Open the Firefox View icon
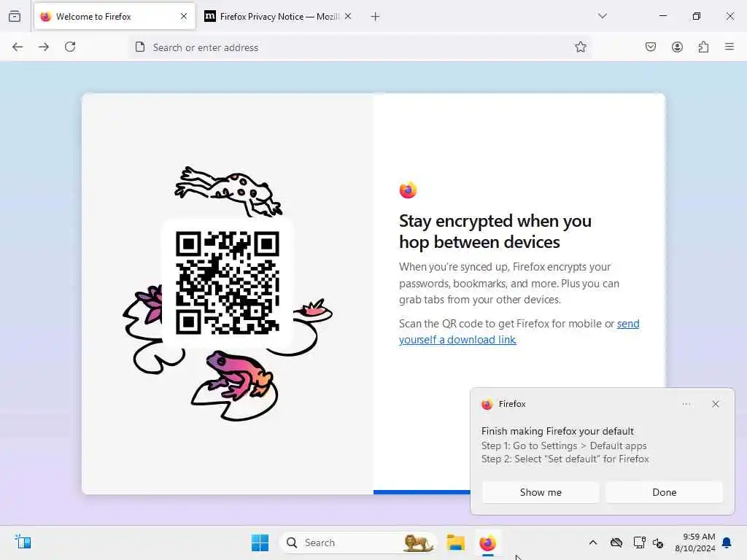 (x=15, y=16)
